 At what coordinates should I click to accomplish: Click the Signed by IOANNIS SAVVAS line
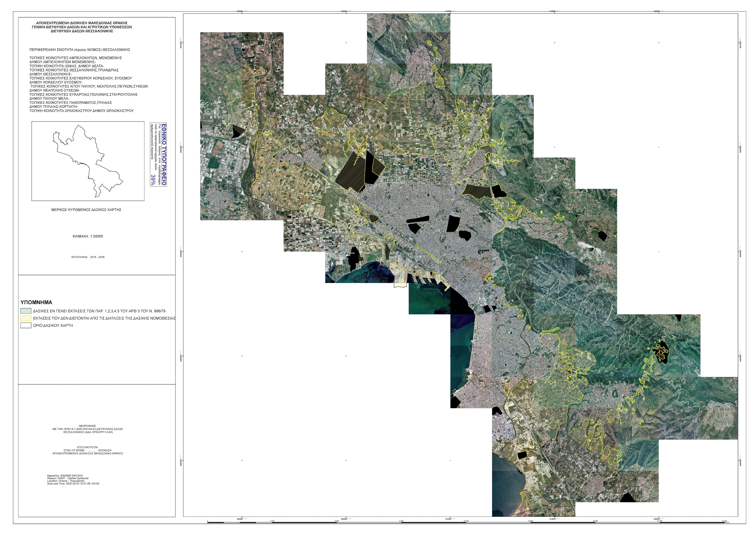[65, 475]
